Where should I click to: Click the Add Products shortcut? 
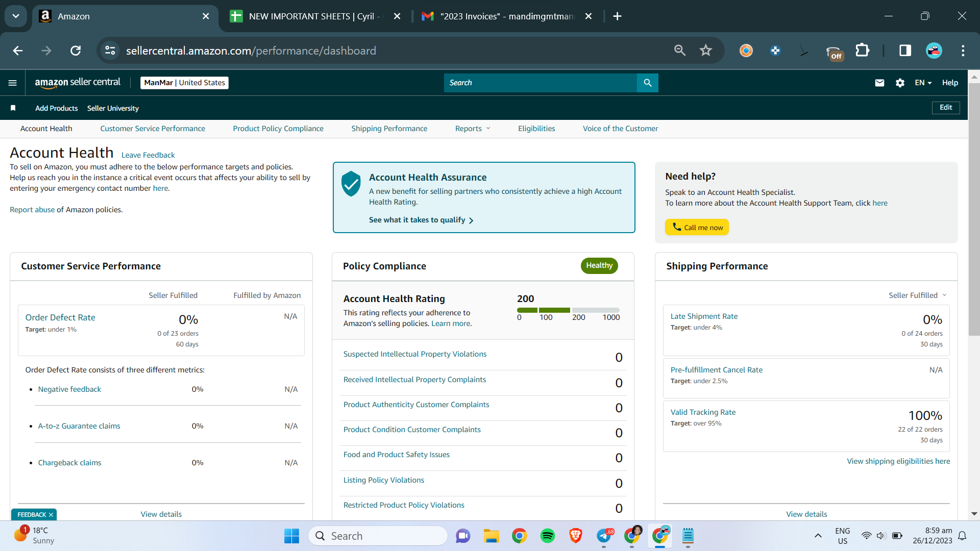click(x=57, y=108)
